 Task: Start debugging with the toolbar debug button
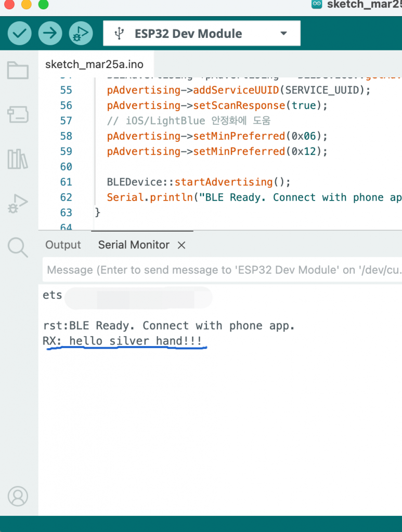pos(80,34)
